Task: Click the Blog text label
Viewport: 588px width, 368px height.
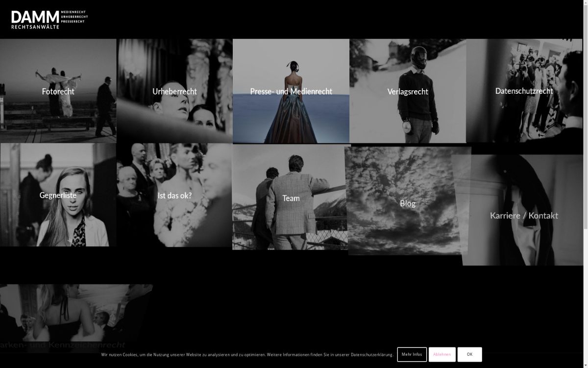Action: [407, 203]
